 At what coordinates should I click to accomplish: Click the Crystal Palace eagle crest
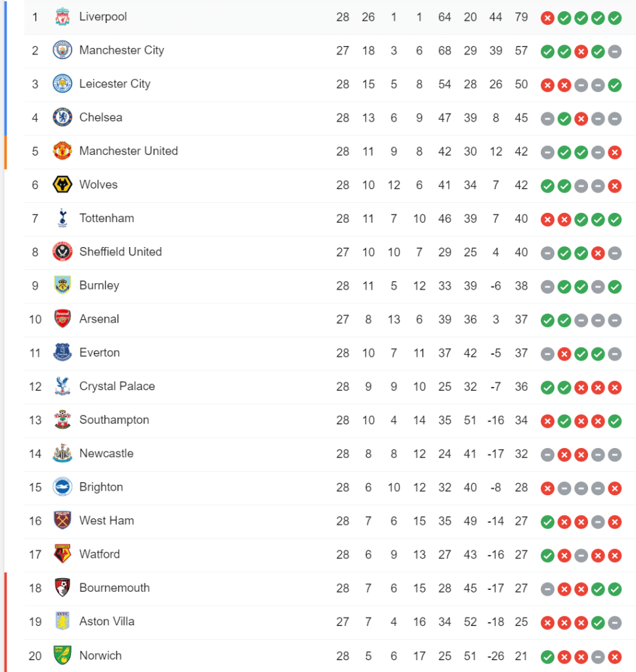(x=62, y=386)
